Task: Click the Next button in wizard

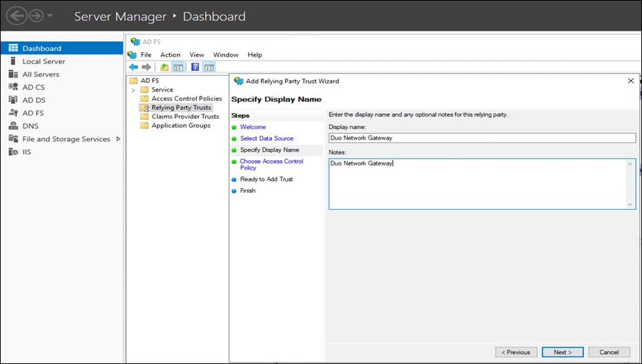Action: [x=563, y=352]
